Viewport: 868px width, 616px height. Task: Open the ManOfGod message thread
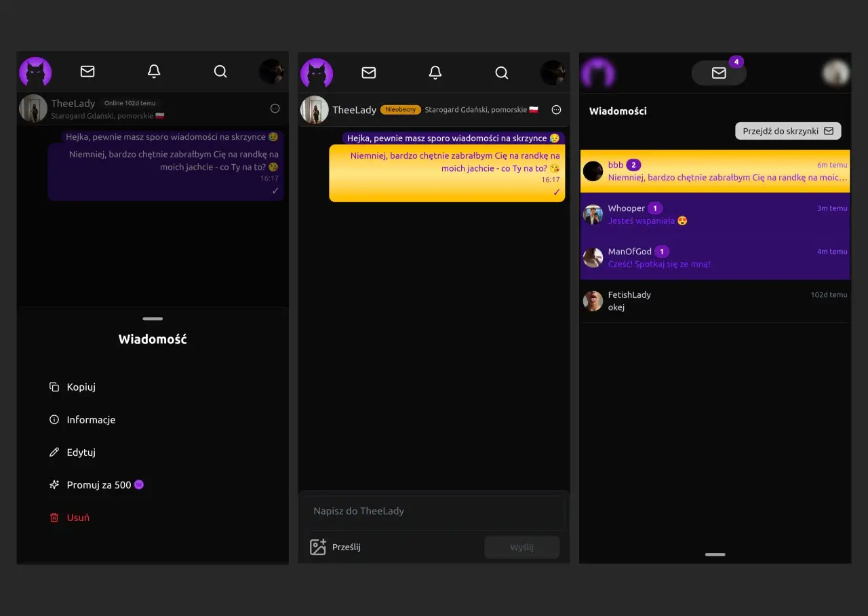[715, 258]
